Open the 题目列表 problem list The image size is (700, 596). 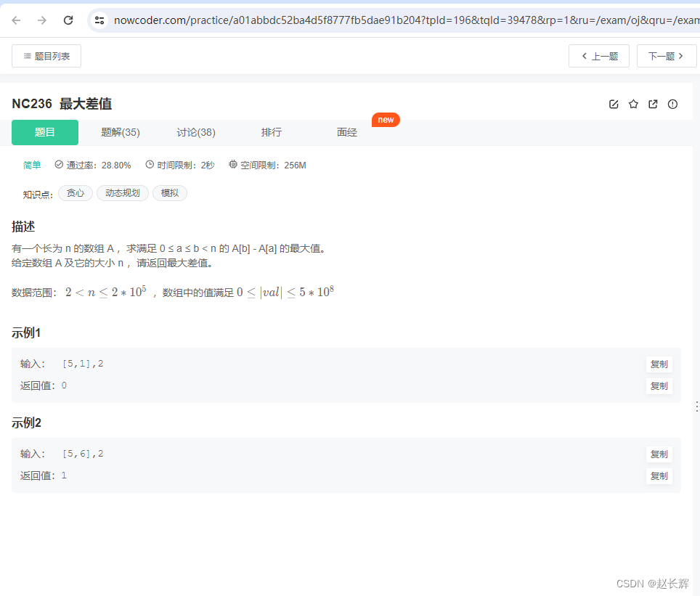pyautogui.click(x=46, y=56)
